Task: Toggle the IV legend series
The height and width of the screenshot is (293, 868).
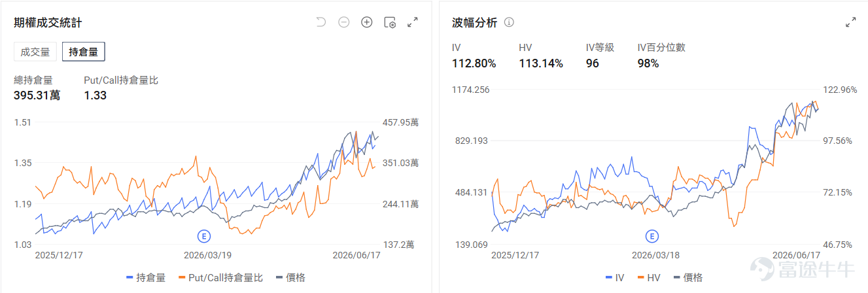Action: 615,277
